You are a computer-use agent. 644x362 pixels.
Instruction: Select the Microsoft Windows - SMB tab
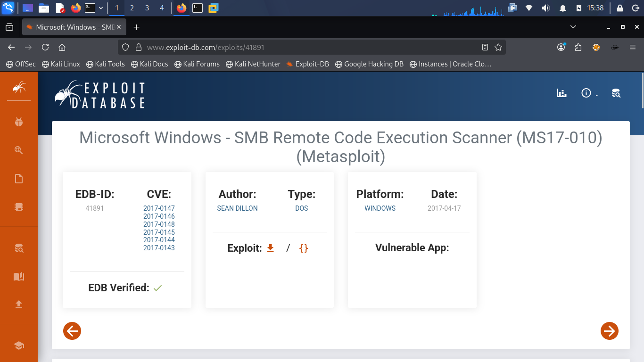point(74,27)
